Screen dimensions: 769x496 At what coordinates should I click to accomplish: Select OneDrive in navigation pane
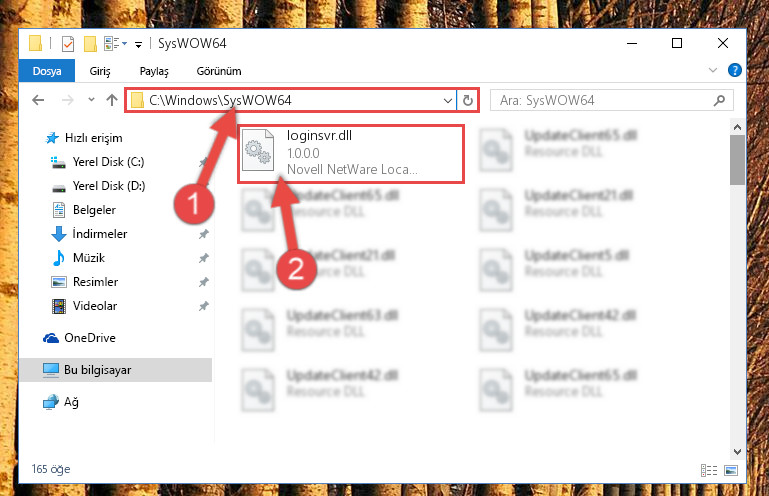(x=90, y=338)
